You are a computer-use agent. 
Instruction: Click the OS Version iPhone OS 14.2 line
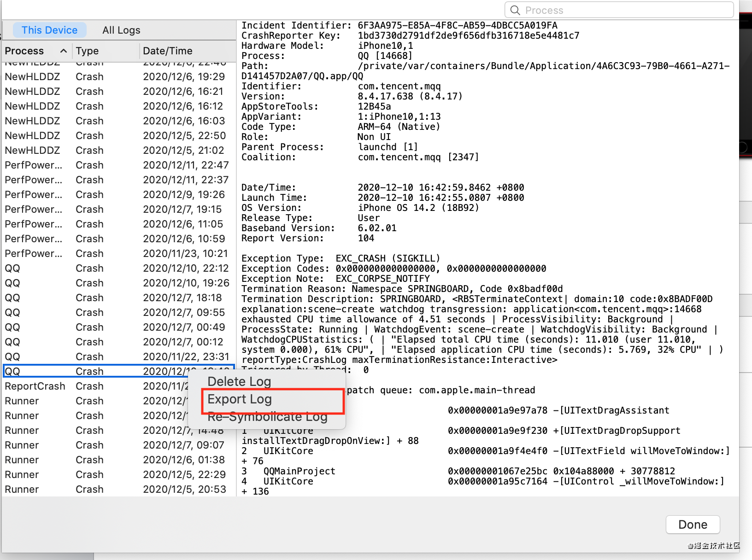point(360,208)
